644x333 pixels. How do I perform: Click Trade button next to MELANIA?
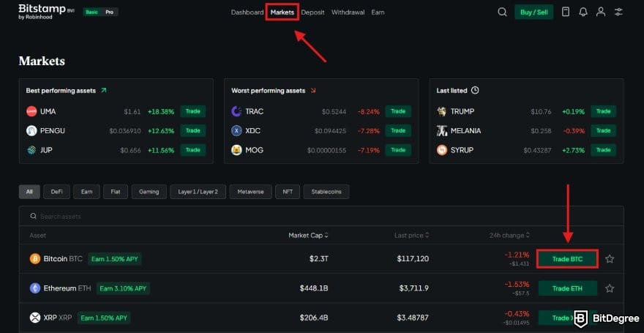pos(603,130)
